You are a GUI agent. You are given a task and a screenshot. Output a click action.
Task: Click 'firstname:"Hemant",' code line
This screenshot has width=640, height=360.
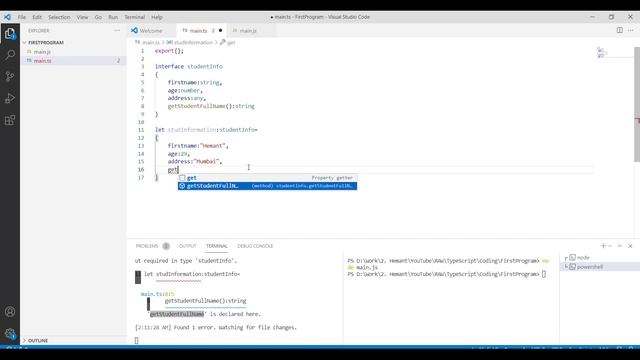(198, 146)
